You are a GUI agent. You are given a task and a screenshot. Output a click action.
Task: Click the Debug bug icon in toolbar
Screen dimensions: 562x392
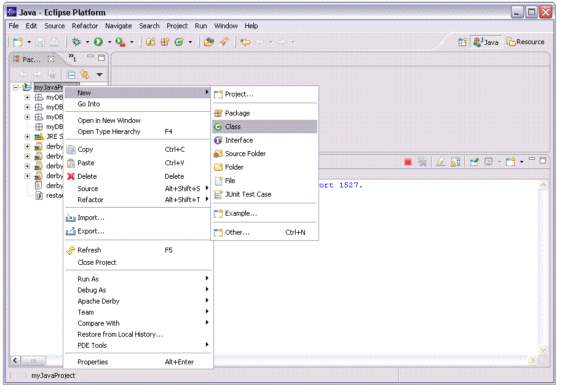(76, 42)
